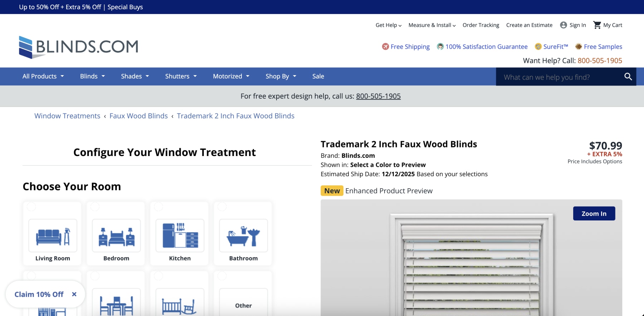Dismiss the Claim 10% Off popup

(74, 294)
